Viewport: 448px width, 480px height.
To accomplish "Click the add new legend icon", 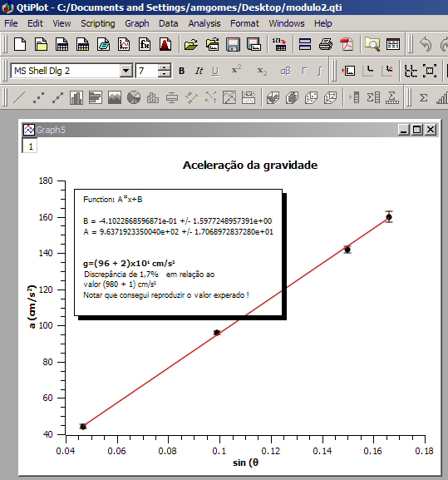I will click(348, 71).
